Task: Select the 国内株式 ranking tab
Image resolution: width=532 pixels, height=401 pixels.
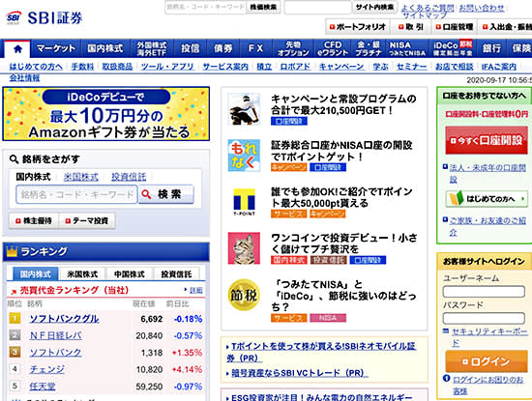Action: (x=35, y=273)
